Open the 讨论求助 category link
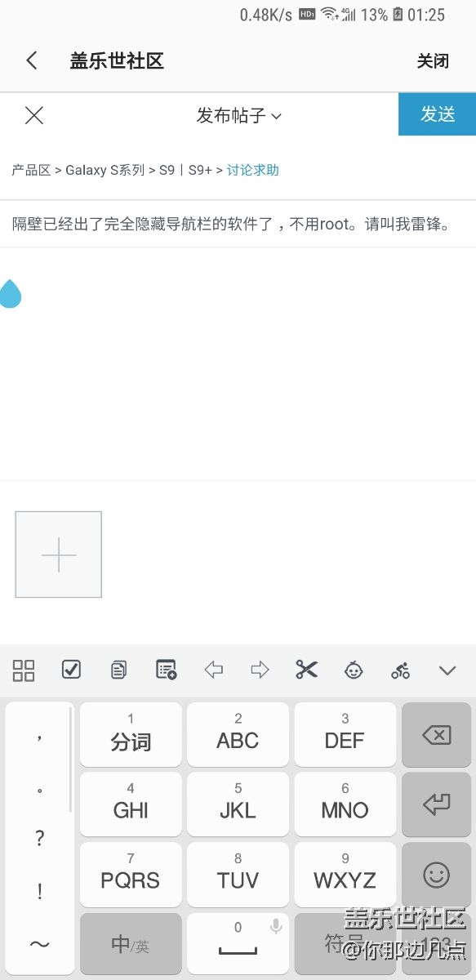 click(253, 170)
